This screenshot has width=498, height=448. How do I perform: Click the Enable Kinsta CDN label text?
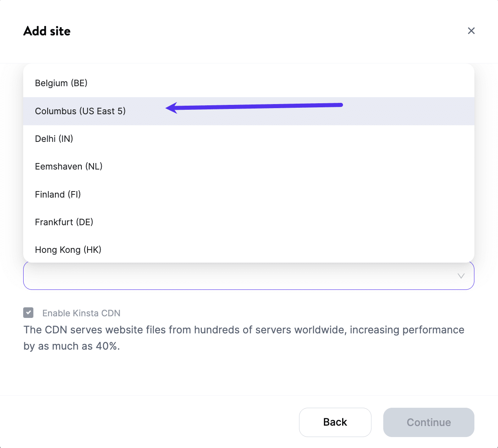point(81,313)
